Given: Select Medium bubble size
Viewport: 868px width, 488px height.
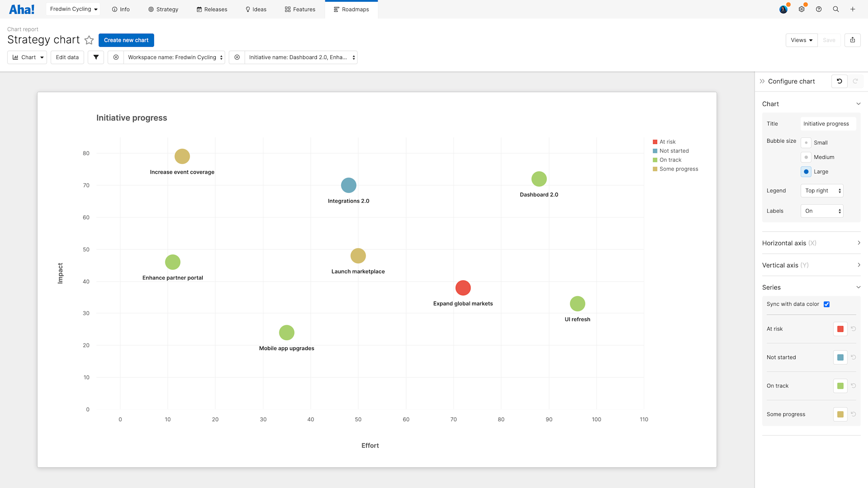Looking at the screenshot, I should [806, 157].
